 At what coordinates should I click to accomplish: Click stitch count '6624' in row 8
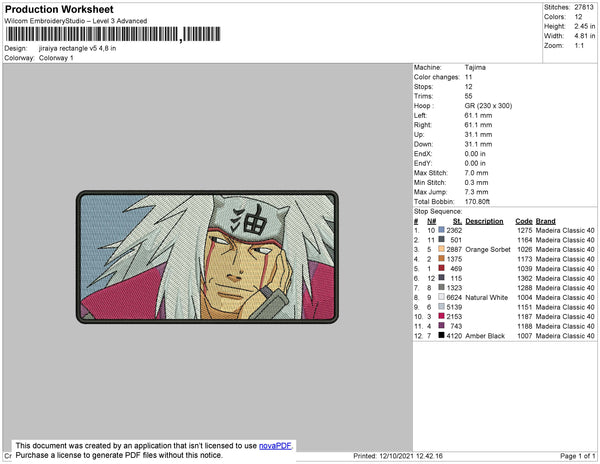pos(454,297)
